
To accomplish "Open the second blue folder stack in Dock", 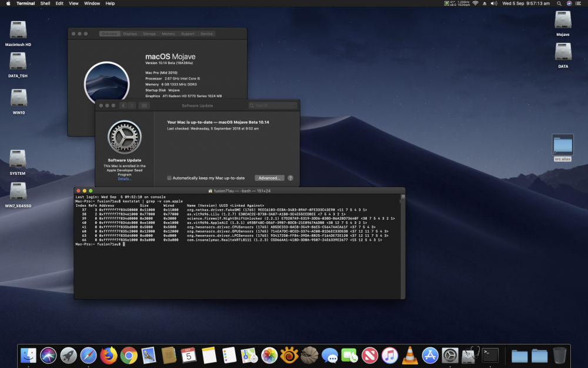I will click(539, 356).
